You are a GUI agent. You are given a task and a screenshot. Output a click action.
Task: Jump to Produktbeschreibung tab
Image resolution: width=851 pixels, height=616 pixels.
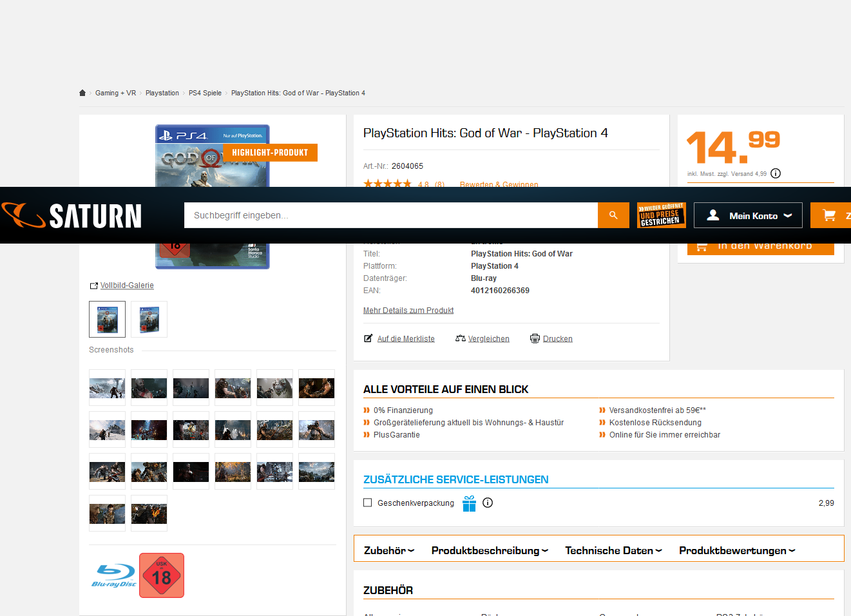(x=490, y=550)
